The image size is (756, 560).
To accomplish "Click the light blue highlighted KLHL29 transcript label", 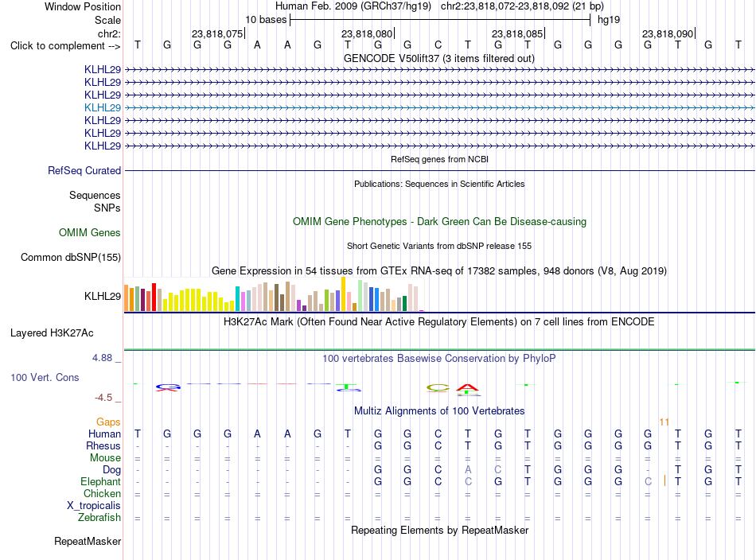I will (x=102, y=107).
